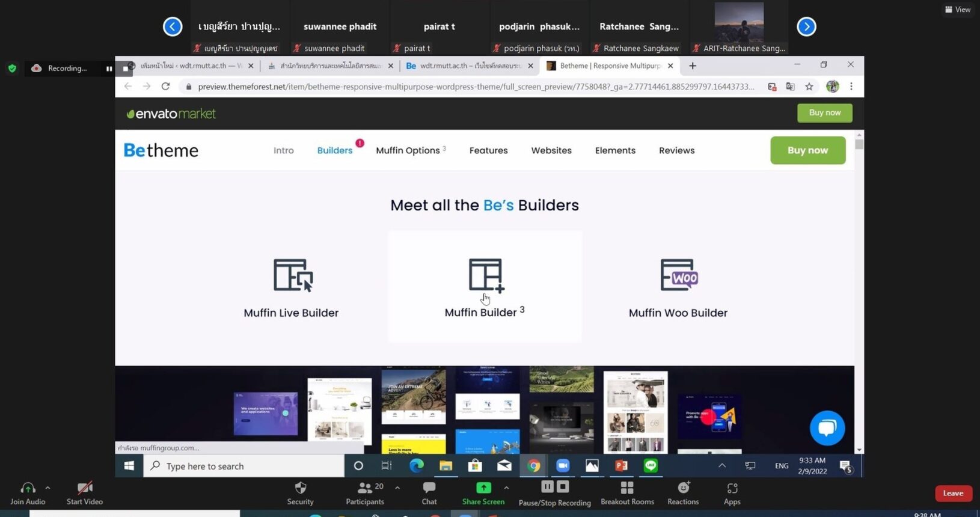980x517 pixels.
Task: Click the ARIT-Ratchanee participant video thumbnail
Action: tap(739, 22)
